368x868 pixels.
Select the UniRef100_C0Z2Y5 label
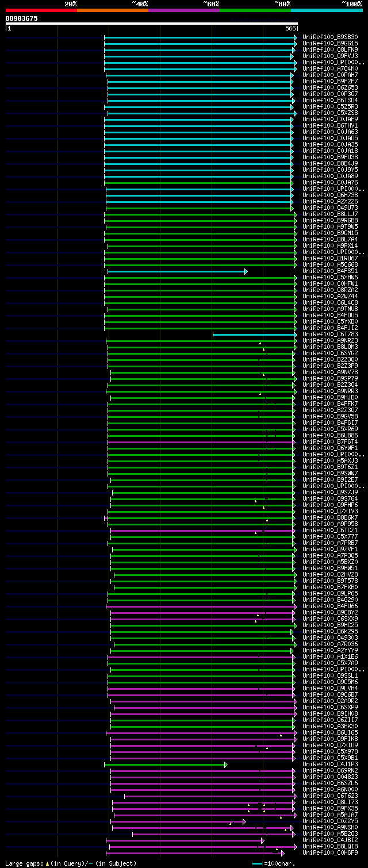[331, 821]
